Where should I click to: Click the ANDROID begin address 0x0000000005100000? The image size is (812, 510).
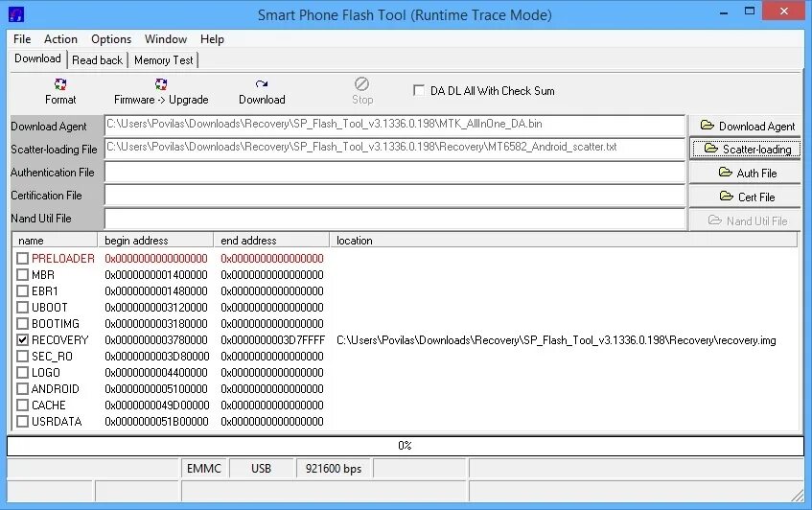coord(156,389)
